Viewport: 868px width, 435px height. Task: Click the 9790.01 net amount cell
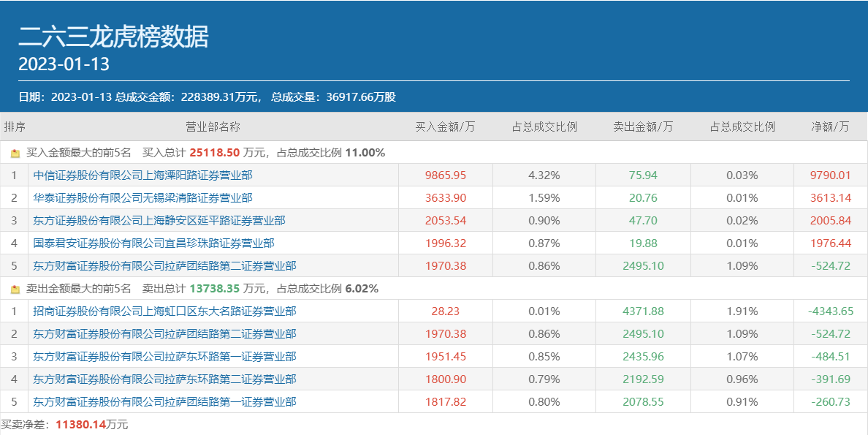(830, 175)
